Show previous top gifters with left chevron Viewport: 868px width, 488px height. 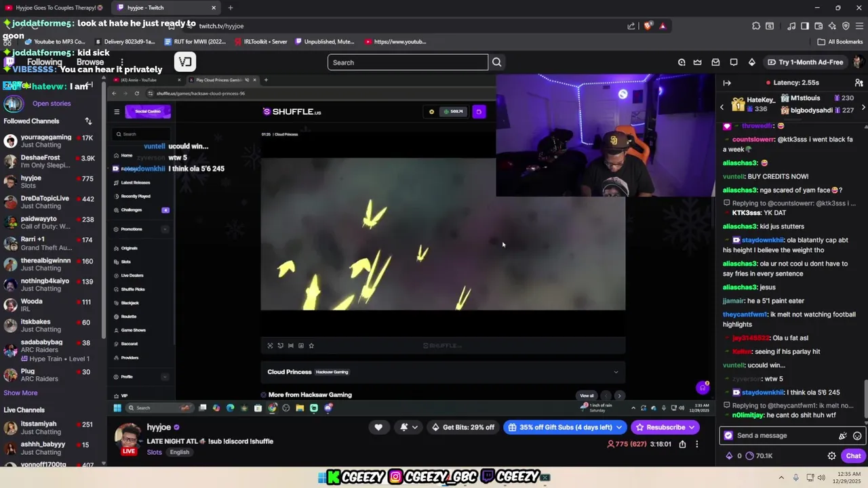(x=722, y=107)
